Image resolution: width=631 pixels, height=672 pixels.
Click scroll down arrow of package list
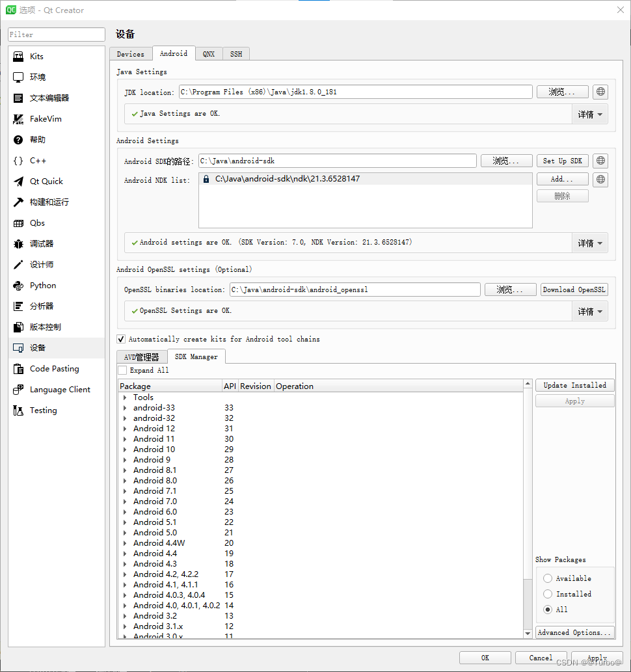(x=528, y=634)
